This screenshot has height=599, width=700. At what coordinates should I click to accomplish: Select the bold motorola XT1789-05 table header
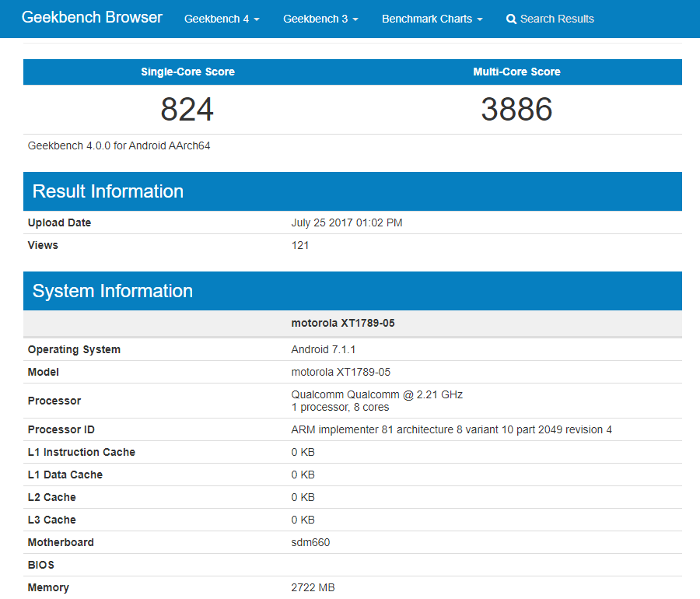pyautogui.click(x=343, y=323)
